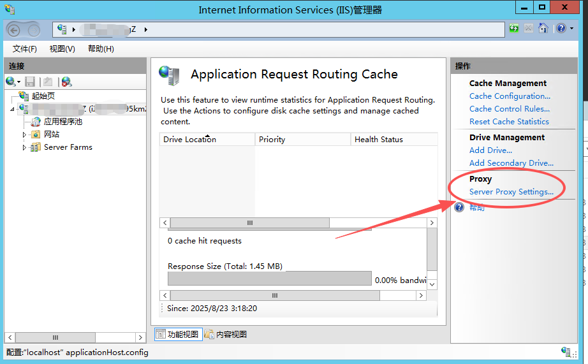Click the green Refresh page icon
This screenshot has height=364, width=588.
514,28
